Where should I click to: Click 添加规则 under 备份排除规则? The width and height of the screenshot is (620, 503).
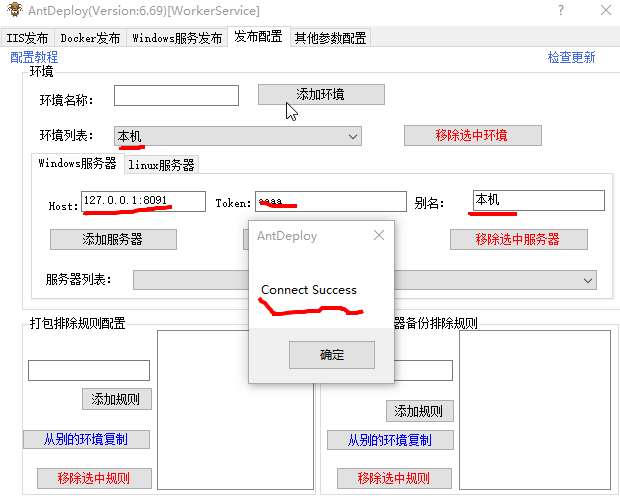pyautogui.click(x=420, y=411)
